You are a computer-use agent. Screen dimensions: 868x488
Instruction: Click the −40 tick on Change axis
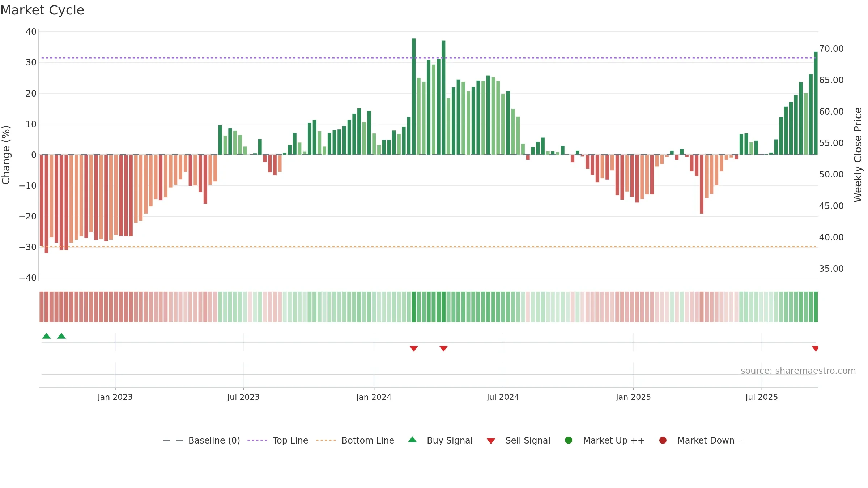[x=28, y=278]
